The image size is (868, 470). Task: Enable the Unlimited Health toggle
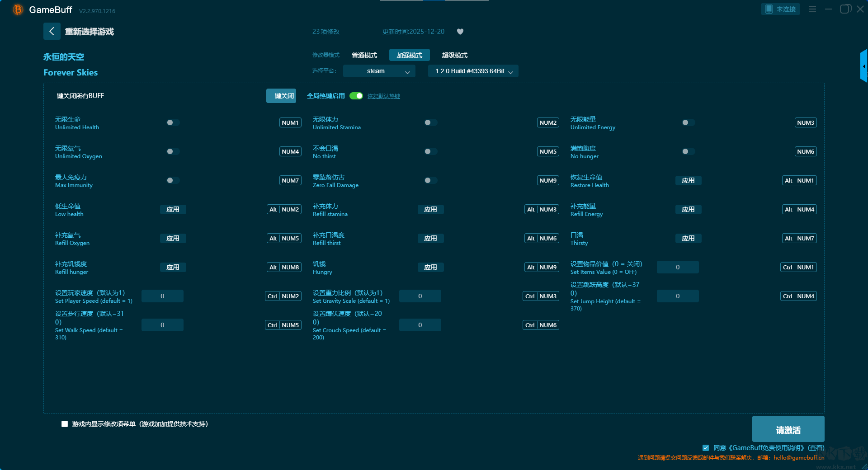pyautogui.click(x=173, y=122)
